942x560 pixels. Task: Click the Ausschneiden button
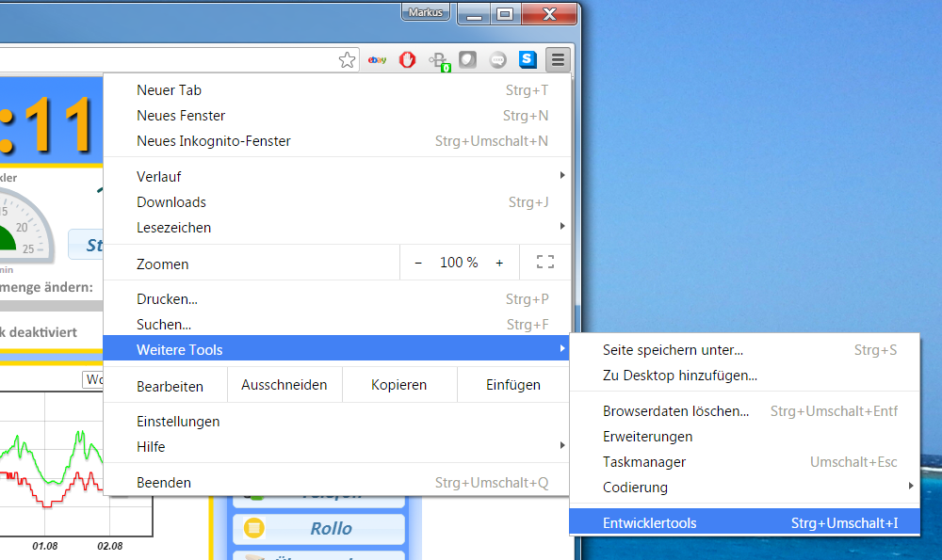284,385
